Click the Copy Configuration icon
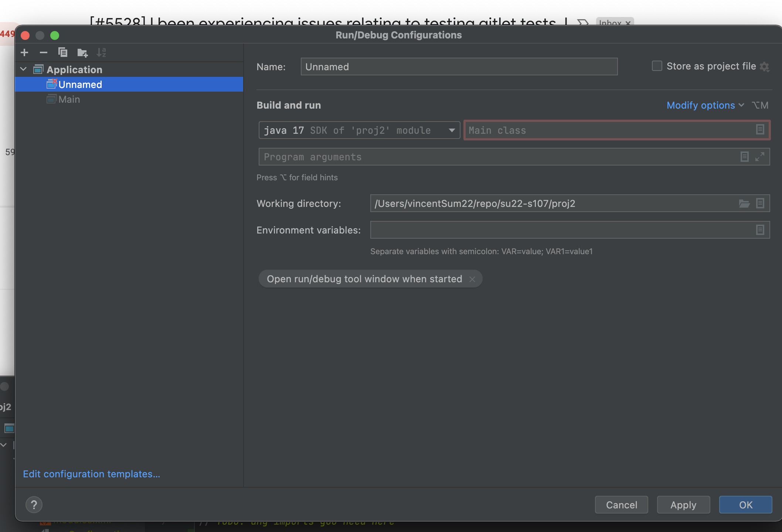 63,52
